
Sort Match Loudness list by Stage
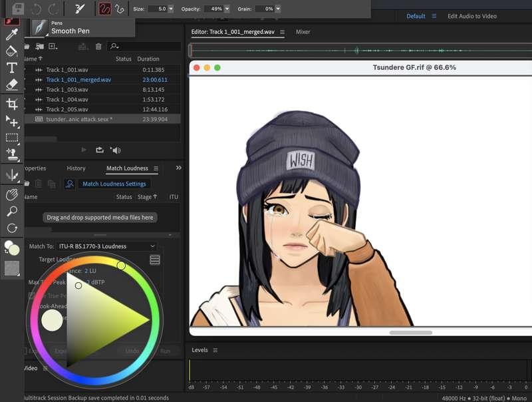147,197
